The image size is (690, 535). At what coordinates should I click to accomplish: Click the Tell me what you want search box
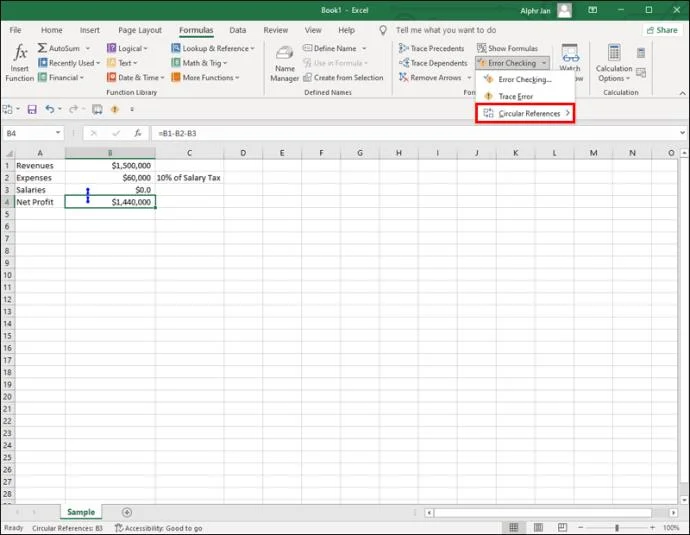(x=446, y=30)
